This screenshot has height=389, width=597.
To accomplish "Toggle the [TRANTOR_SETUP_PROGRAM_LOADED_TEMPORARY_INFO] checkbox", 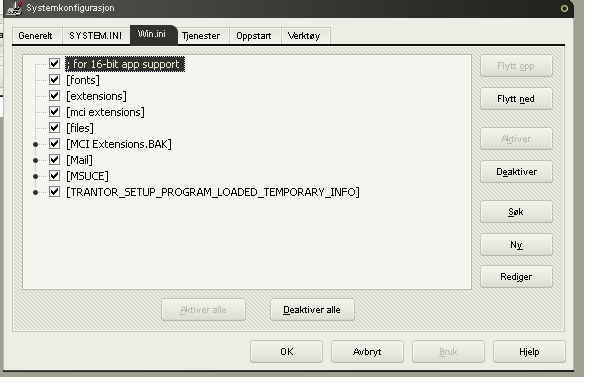I will coord(54,191).
